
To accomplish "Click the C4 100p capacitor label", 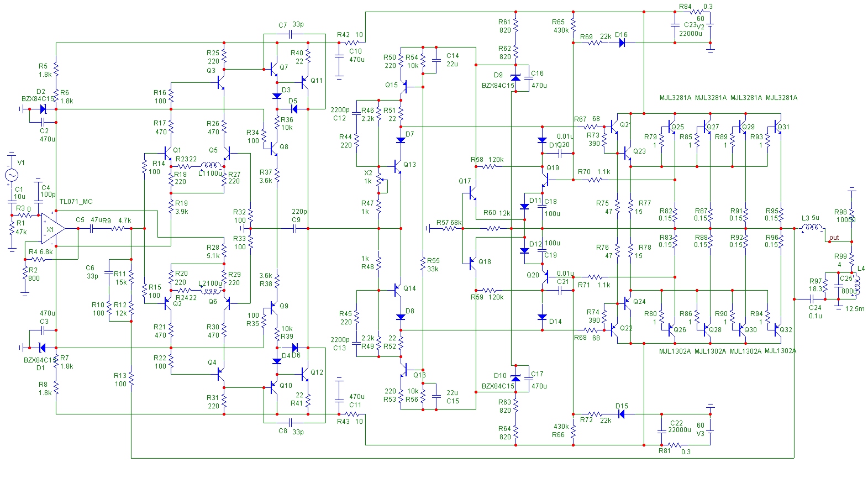I will click(48, 191).
